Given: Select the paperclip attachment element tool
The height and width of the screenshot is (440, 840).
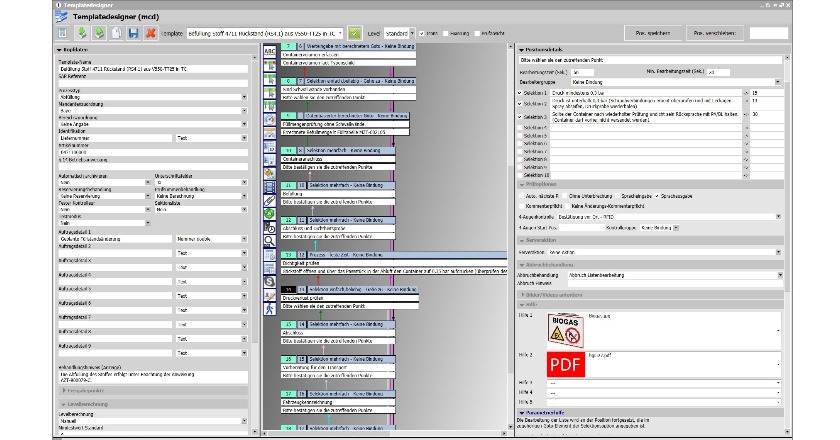Looking at the screenshot, I should coord(269,200).
